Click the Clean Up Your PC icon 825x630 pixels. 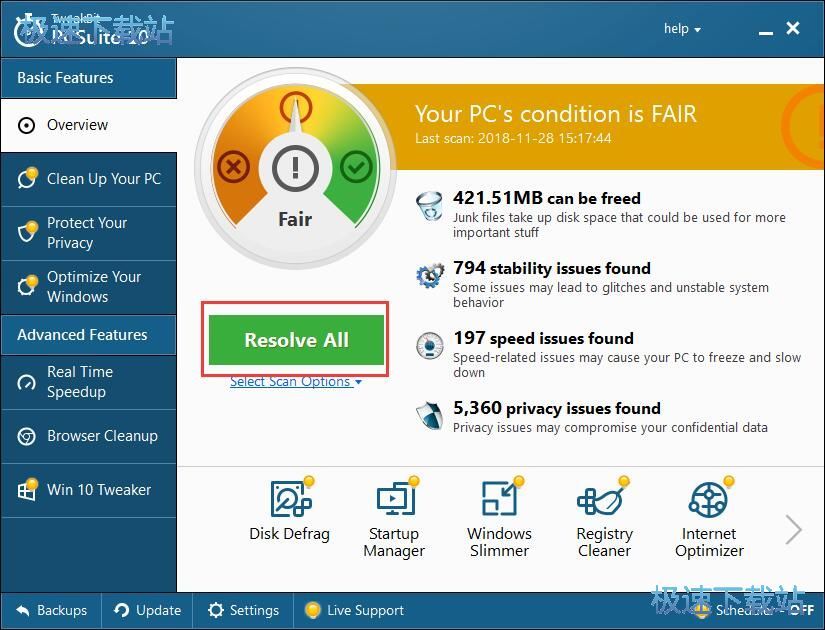pos(27,178)
